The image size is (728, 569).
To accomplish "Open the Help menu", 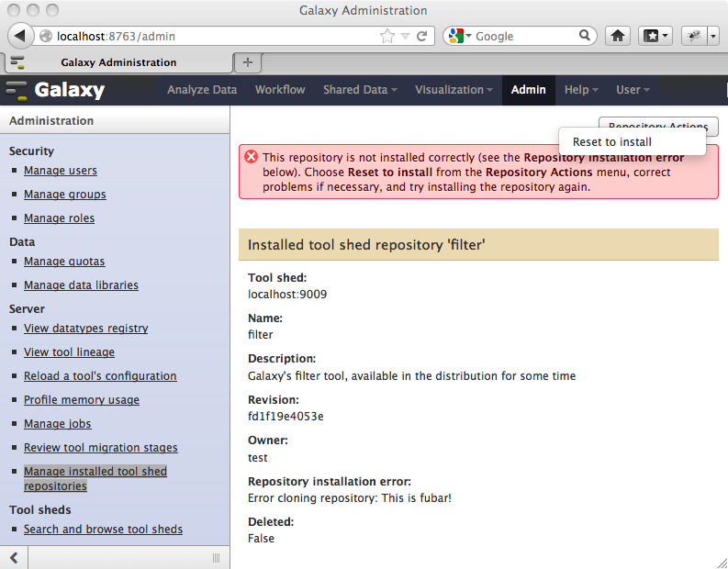I will 581,90.
